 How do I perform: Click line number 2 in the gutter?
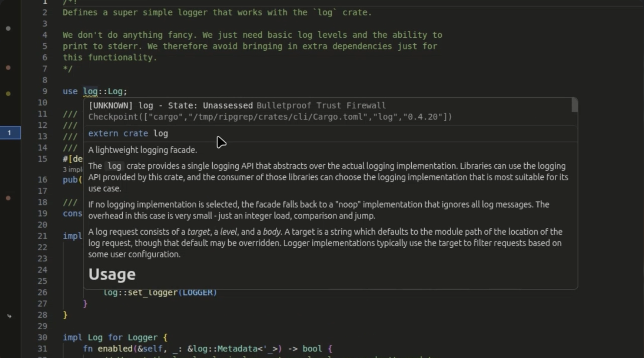pyautogui.click(x=45, y=12)
